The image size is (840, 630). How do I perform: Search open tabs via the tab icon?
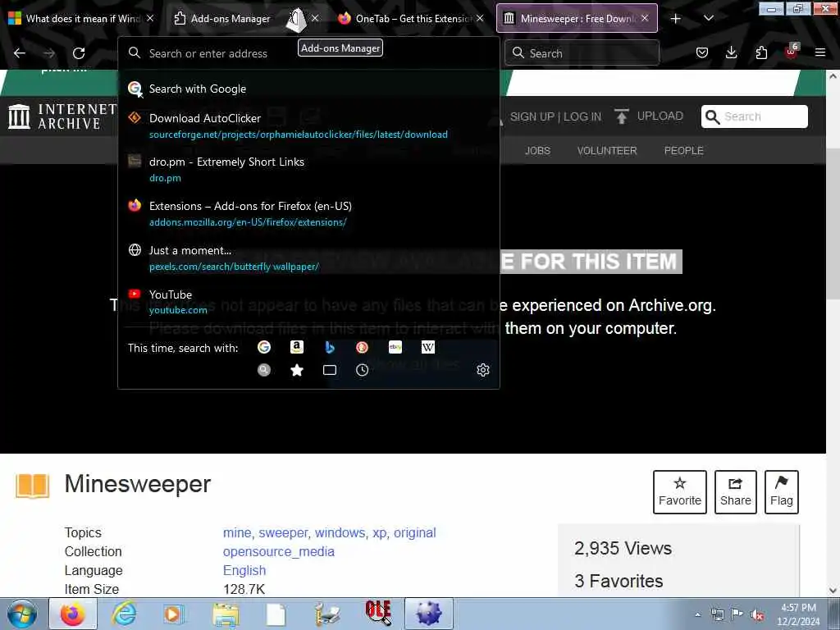click(330, 370)
